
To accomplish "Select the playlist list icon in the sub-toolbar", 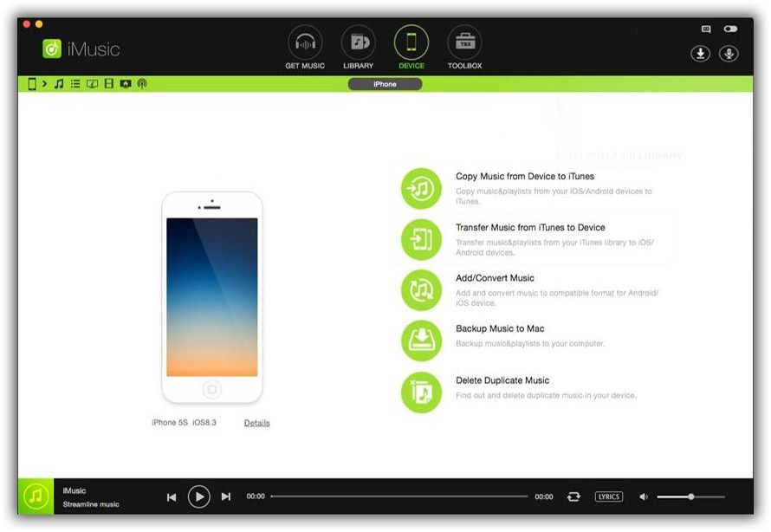I will click(x=76, y=84).
